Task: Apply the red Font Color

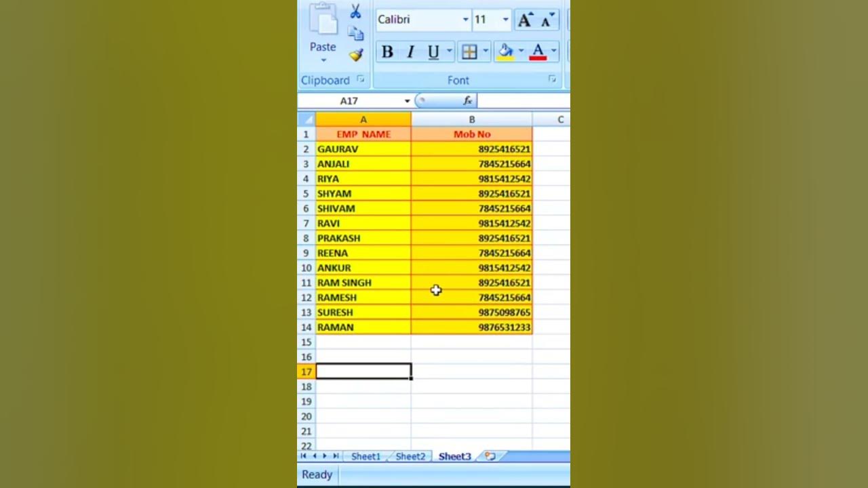Action: pos(538,52)
